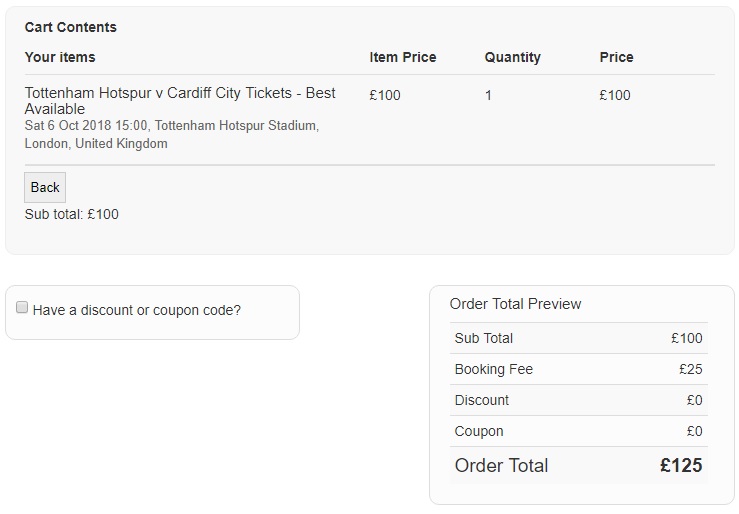Screen dimensions: 739x514
Task: Click the "Have a discount or coupon code?" label
Action: [137, 310]
